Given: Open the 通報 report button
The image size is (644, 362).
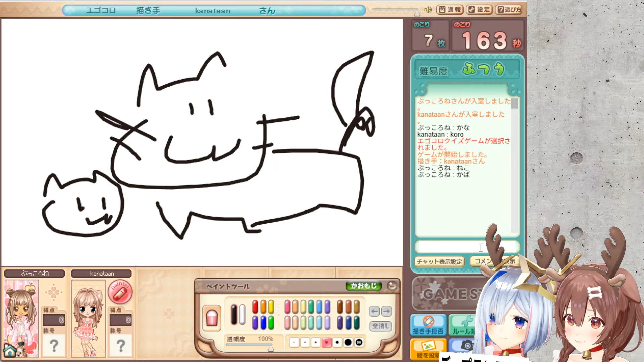Looking at the screenshot, I should (x=450, y=10).
